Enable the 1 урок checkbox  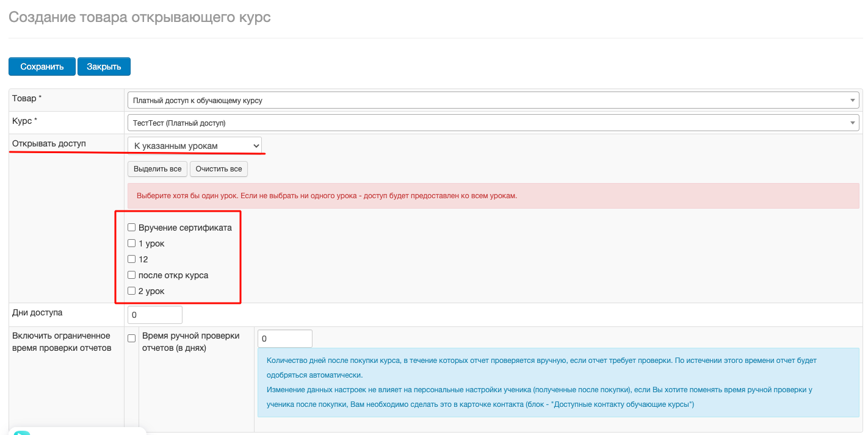[x=131, y=243]
